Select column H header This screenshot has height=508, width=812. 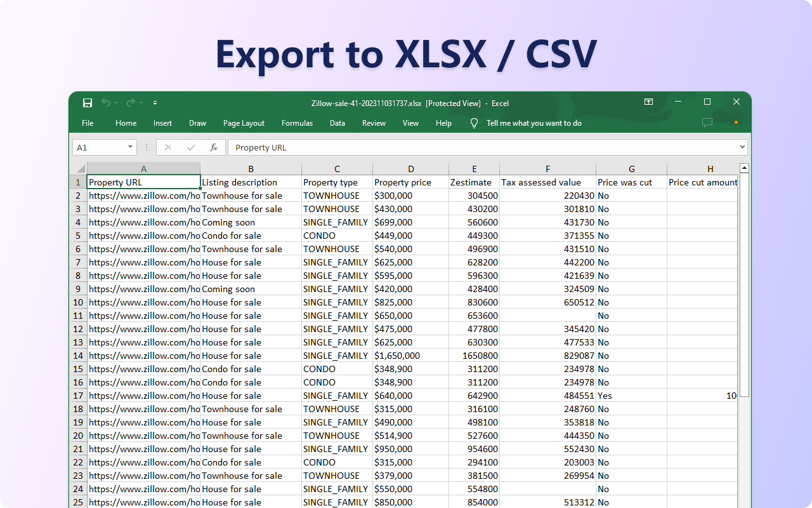coord(703,169)
